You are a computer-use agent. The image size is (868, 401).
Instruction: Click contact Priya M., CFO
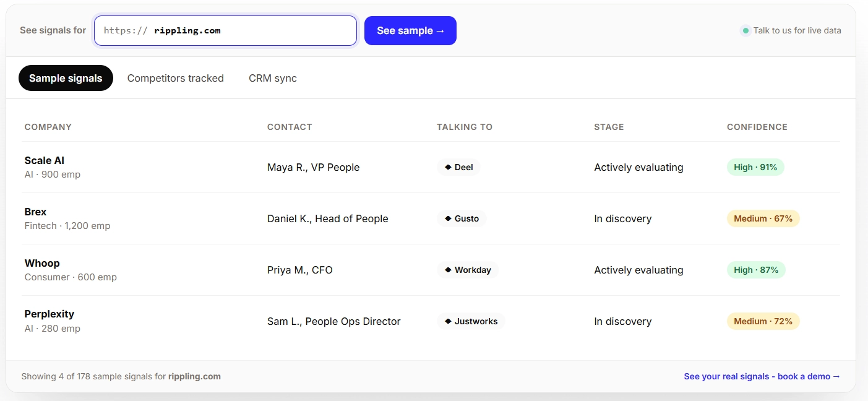click(300, 270)
